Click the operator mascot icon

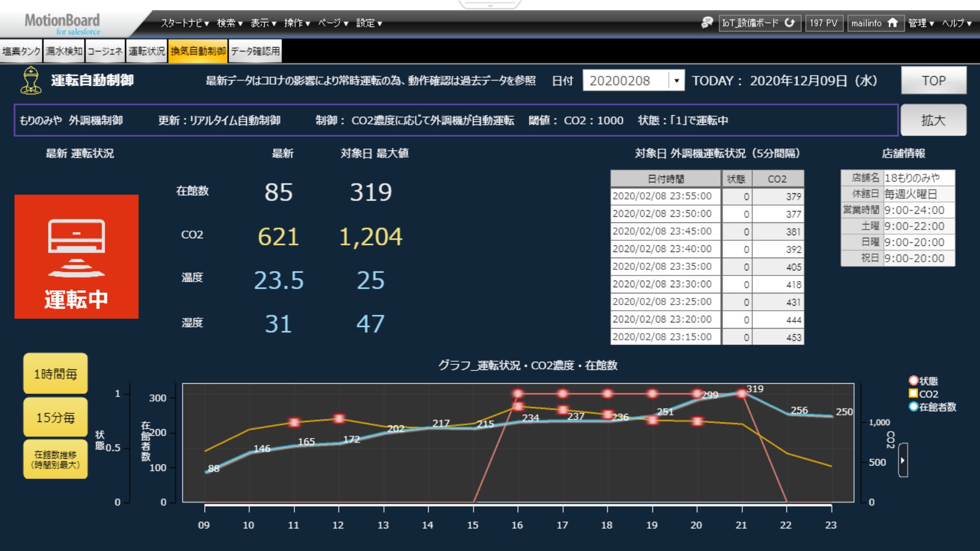tap(31, 81)
